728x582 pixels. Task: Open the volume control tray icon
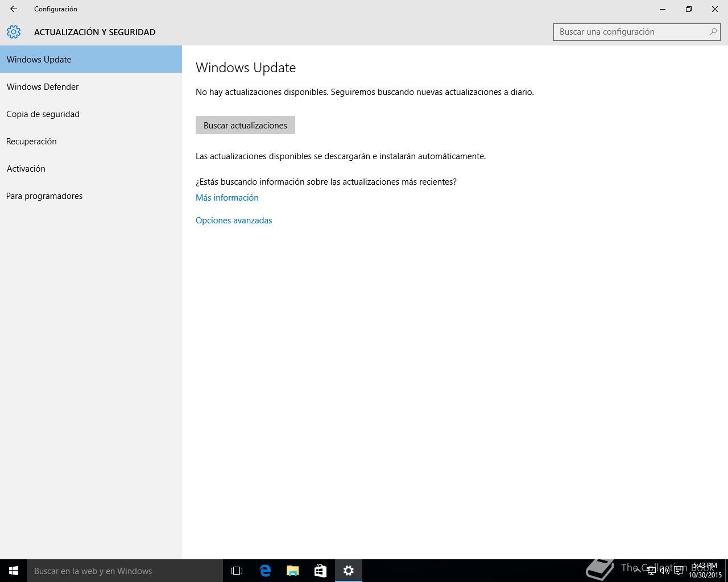coord(665,571)
